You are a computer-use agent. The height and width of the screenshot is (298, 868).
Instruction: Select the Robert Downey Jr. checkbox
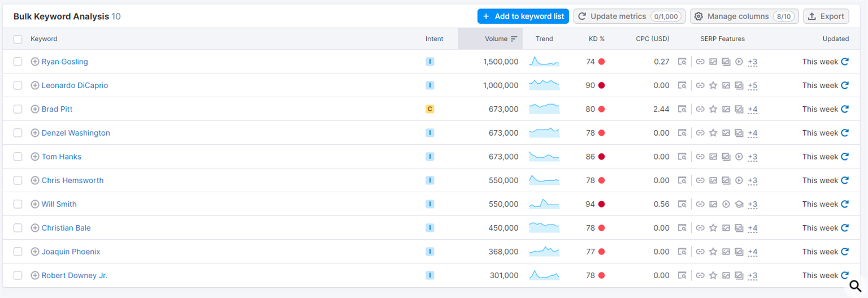[18, 275]
